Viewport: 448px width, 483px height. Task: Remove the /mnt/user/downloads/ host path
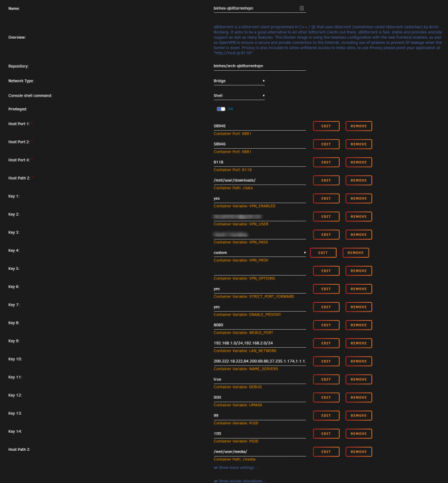[x=358, y=180]
